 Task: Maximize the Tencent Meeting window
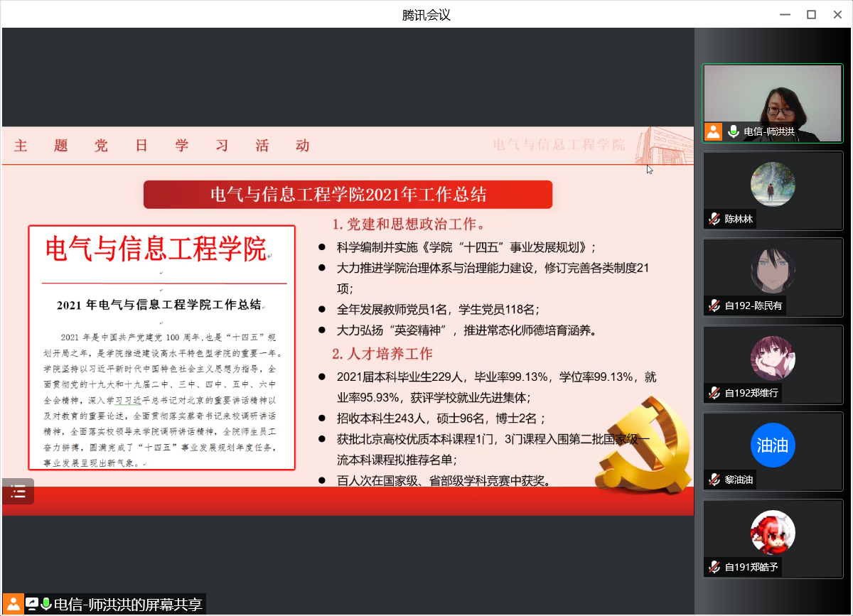click(x=811, y=14)
